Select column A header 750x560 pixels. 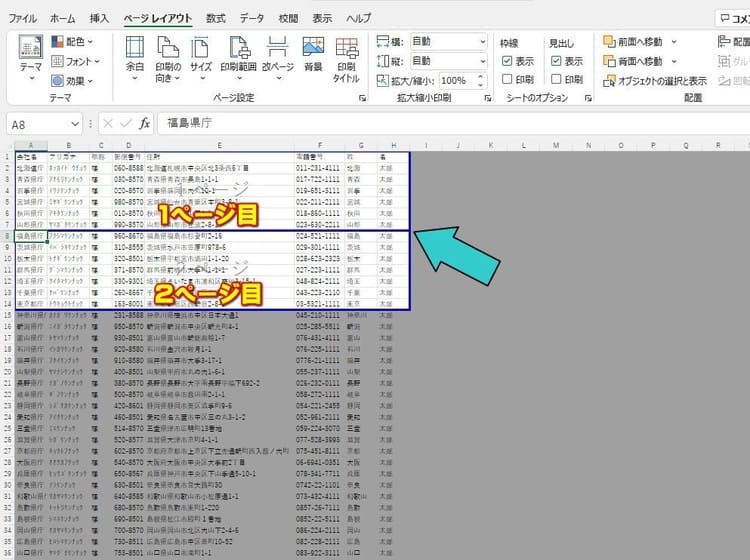pyautogui.click(x=31, y=145)
